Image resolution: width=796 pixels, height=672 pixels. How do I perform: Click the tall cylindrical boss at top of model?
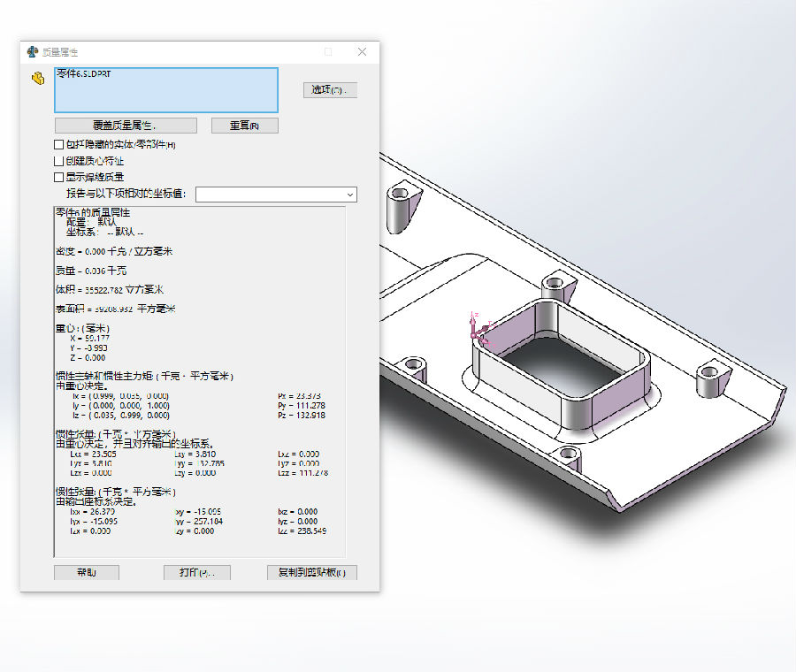tap(399, 210)
